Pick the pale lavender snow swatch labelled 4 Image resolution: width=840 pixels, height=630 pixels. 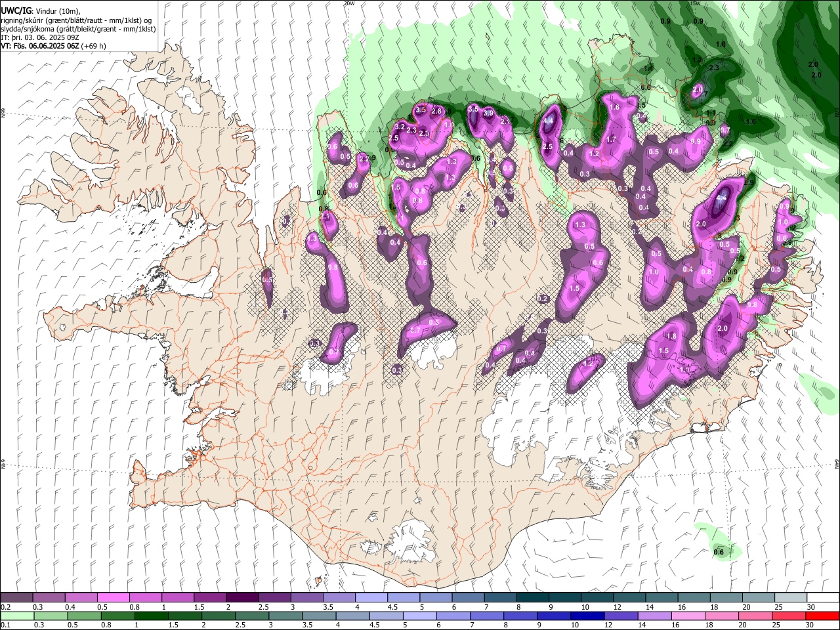371,598
